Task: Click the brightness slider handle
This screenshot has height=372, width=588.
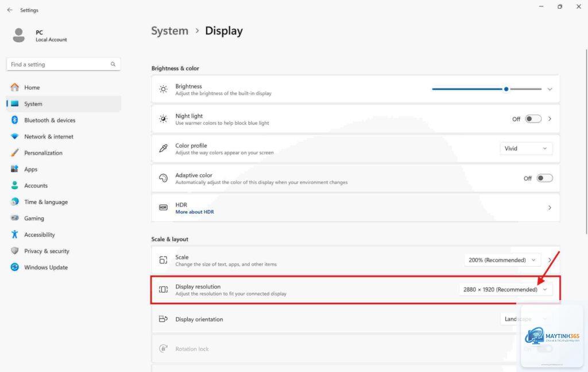Action: pyautogui.click(x=506, y=89)
